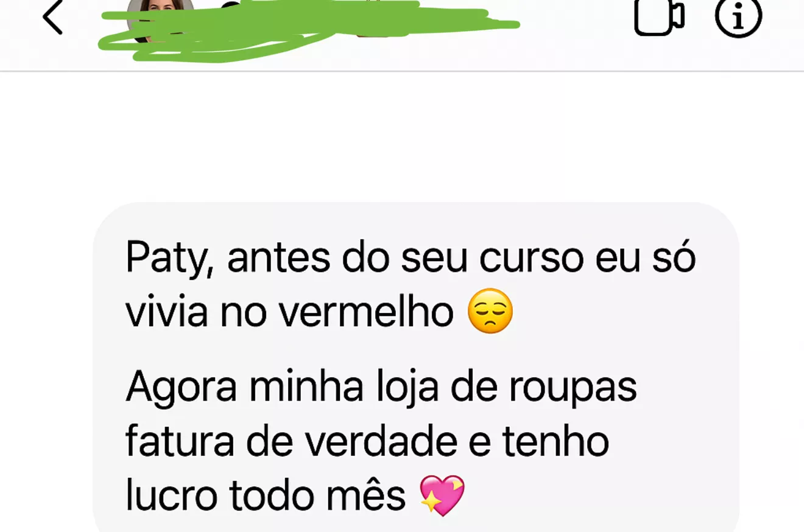
Task: Select the received gray message bubble
Action: coord(416,367)
